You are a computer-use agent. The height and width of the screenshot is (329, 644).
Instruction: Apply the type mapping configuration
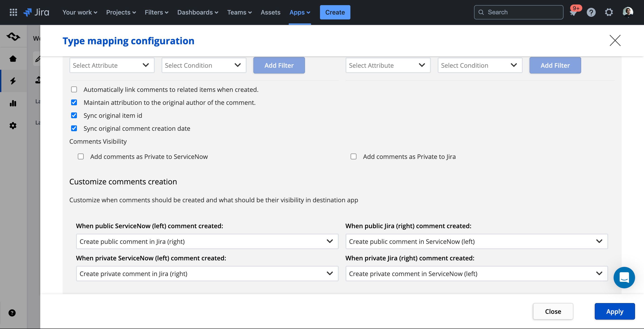[x=615, y=312]
